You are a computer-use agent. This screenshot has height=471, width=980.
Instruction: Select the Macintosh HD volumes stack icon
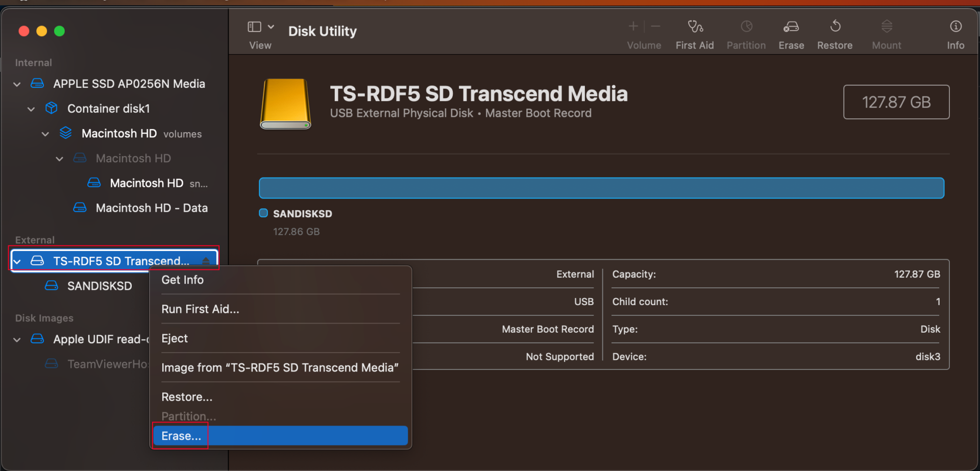(66, 133)
